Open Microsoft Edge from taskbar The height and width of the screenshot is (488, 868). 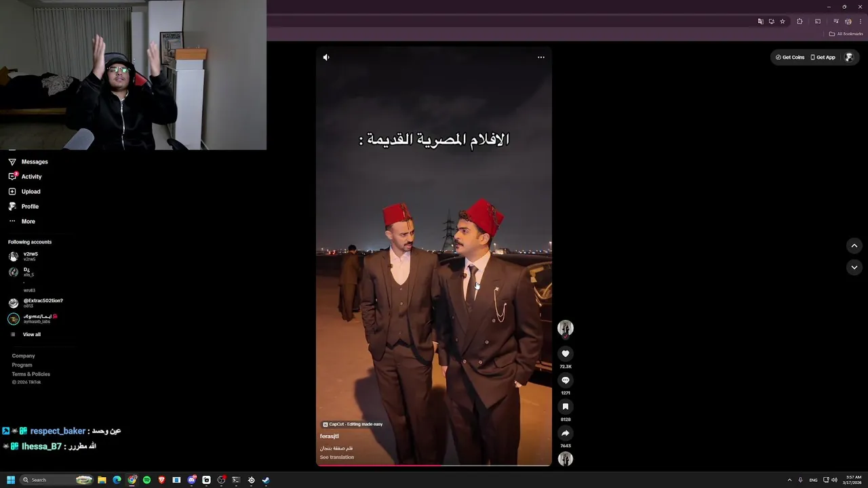point(117,480)
